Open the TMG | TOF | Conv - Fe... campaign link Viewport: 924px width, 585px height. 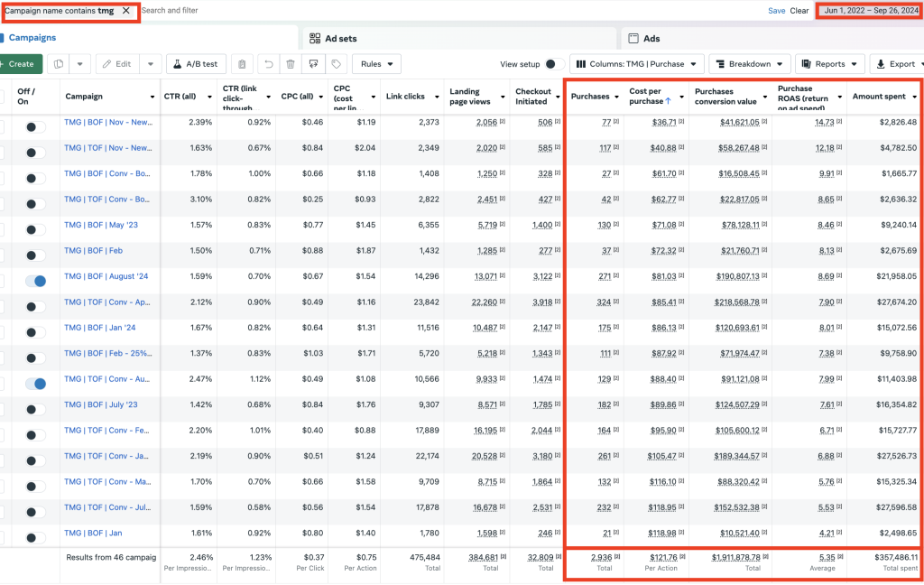click(106, 431)
